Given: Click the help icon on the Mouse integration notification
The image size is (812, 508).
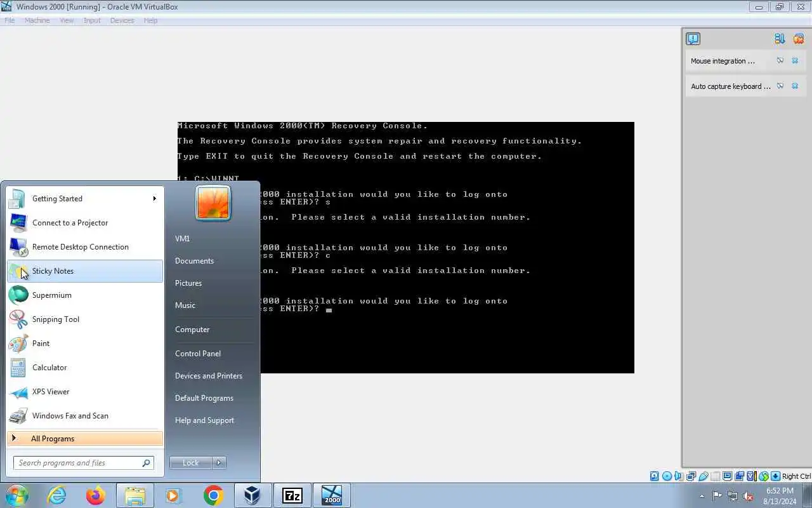Looking at the screenshot, I should 780,61.
